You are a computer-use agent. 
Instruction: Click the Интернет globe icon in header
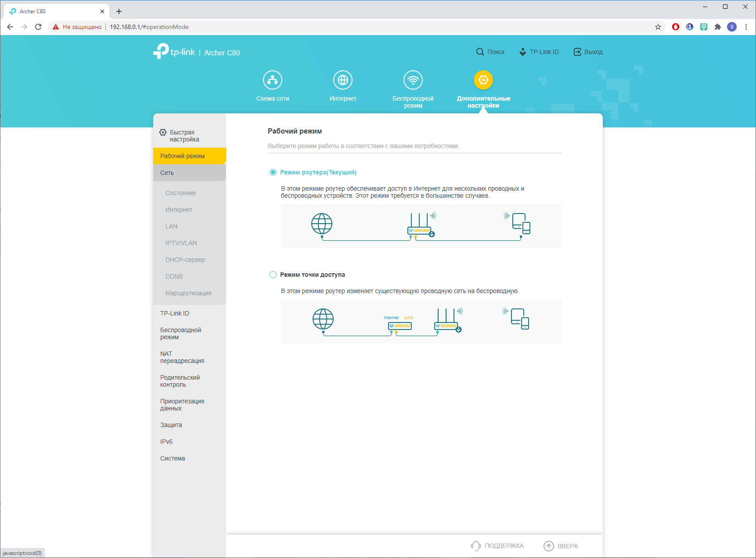pos(342,80)
